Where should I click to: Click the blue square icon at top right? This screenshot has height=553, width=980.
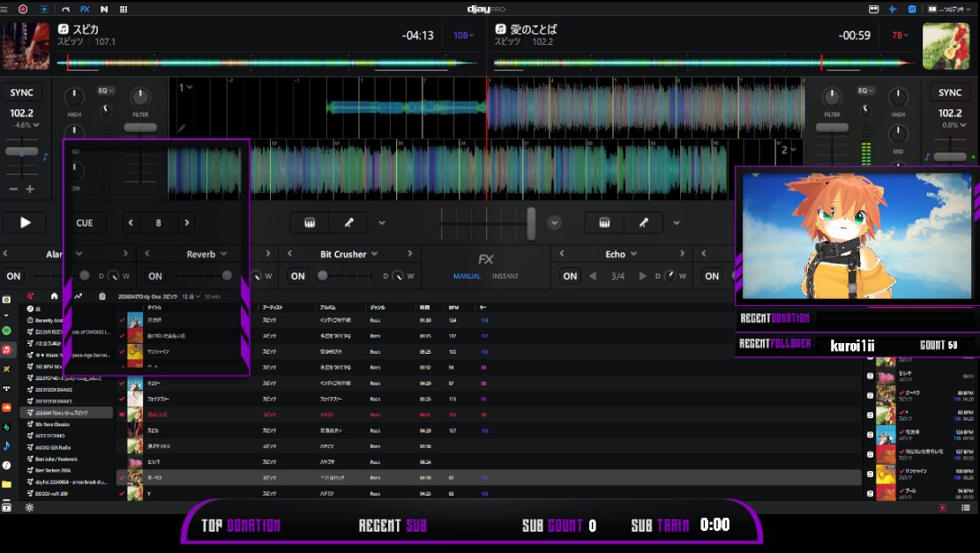[x=912, y=9]
